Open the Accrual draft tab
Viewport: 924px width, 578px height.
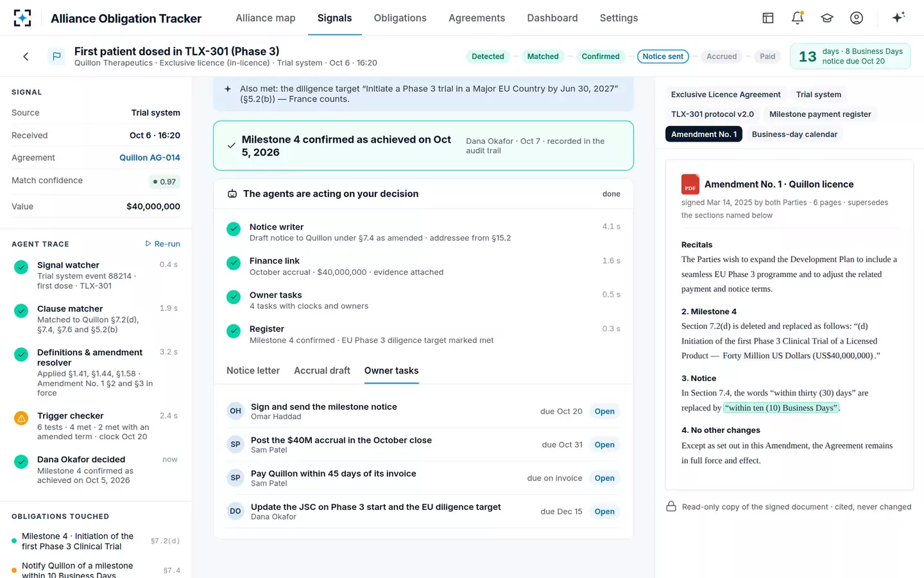[322, 371]
